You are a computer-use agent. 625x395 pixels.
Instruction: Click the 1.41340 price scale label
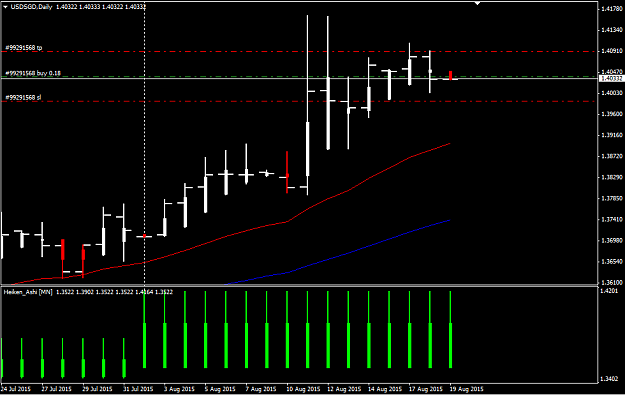(x=612, y=30)
